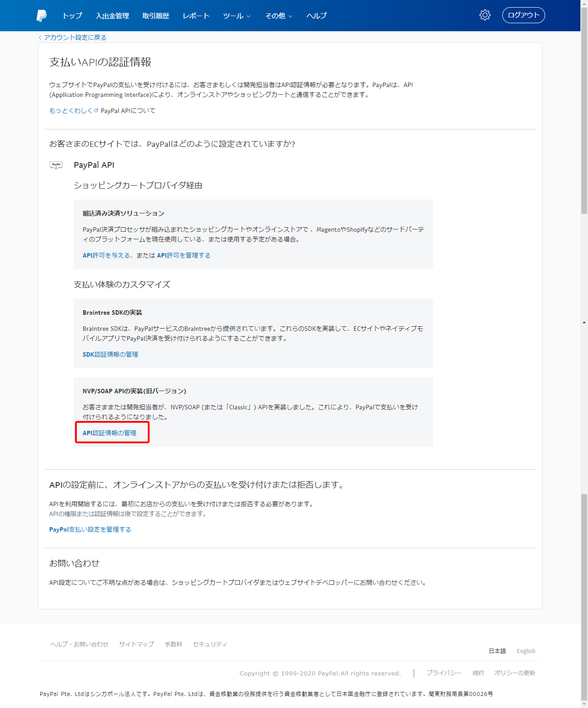Click the external link icon beside もっとくわしく
Image resolution: width=588 pixels, height=708 pixels.
coord(96,110)
